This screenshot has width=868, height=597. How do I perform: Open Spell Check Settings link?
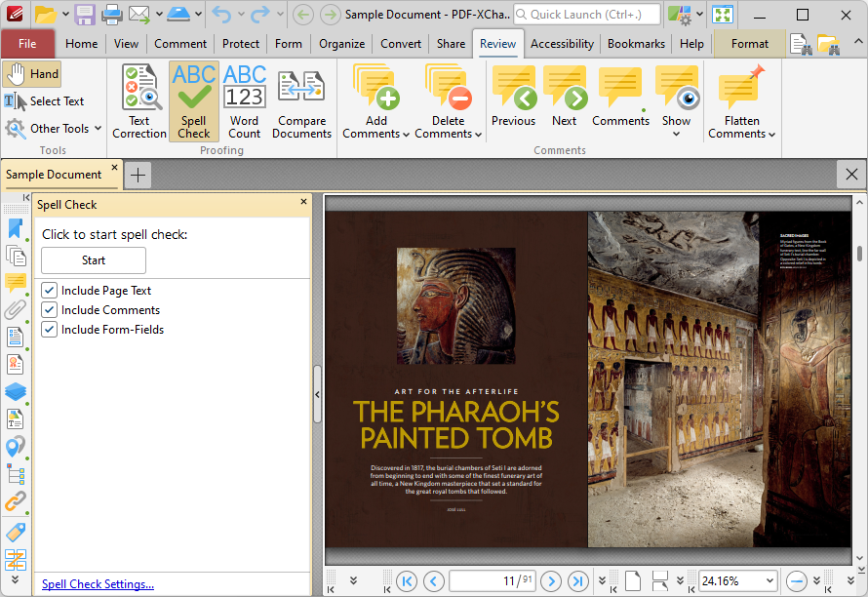[98, 583]
